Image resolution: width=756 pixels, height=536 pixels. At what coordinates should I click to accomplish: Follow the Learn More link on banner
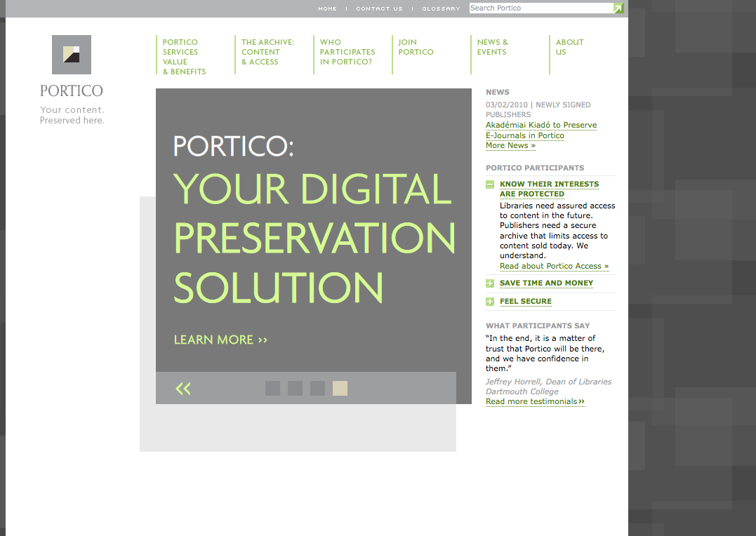pyautogui.click(x=220, y=340)
